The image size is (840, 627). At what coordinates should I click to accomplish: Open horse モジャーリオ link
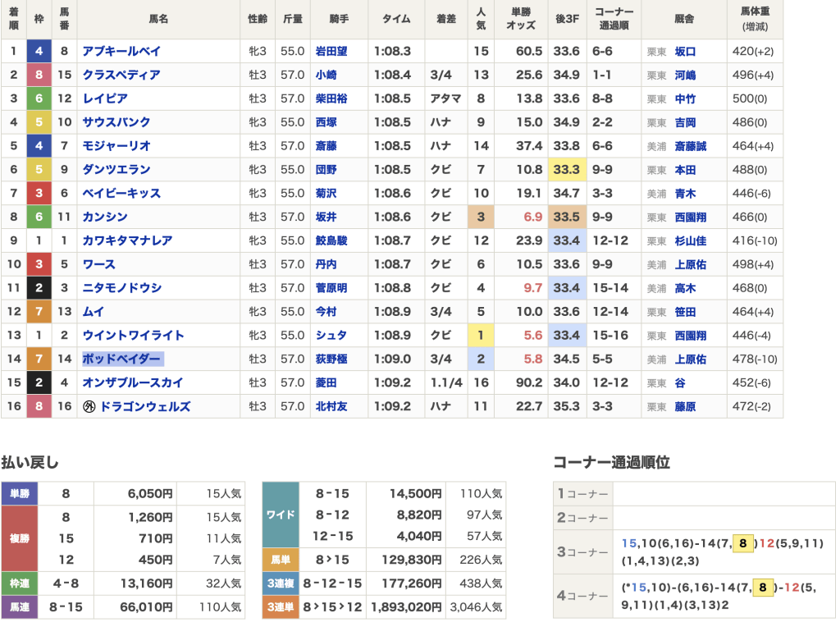coord(116,146)
